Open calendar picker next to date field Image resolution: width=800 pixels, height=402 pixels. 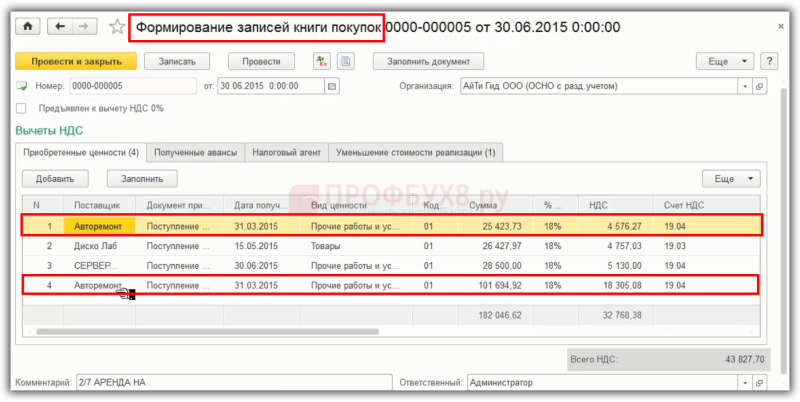click(x=332, y=86)
